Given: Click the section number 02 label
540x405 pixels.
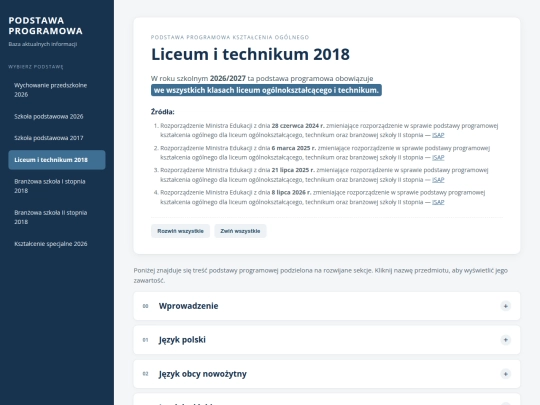Looking at the screenshot, I should 145,374.
